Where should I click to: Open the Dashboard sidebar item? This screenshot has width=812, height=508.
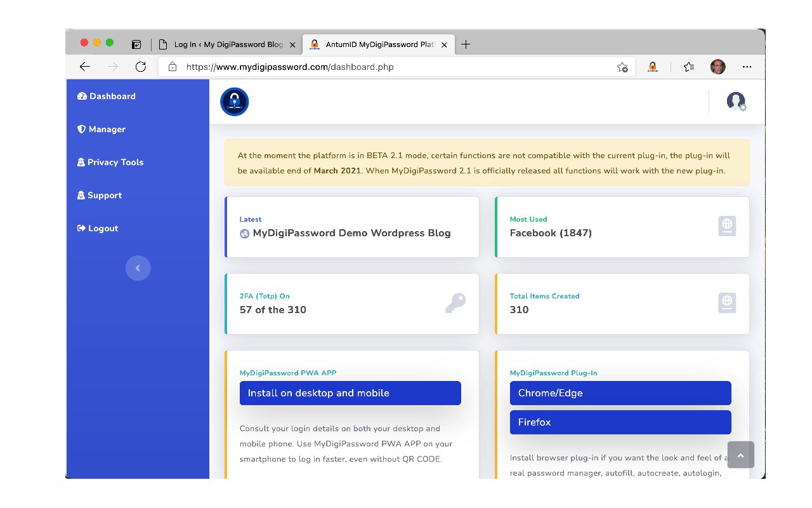107,97
